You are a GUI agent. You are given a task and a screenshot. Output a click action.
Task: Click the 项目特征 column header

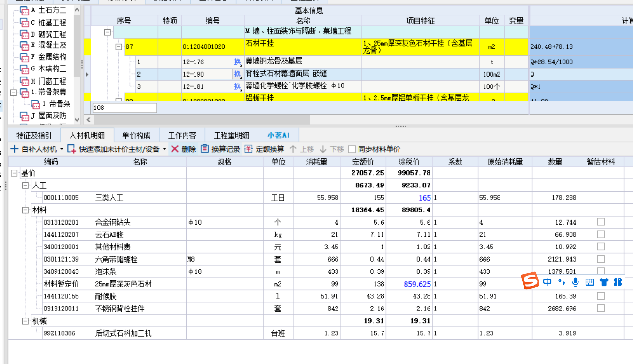(421, 21)
